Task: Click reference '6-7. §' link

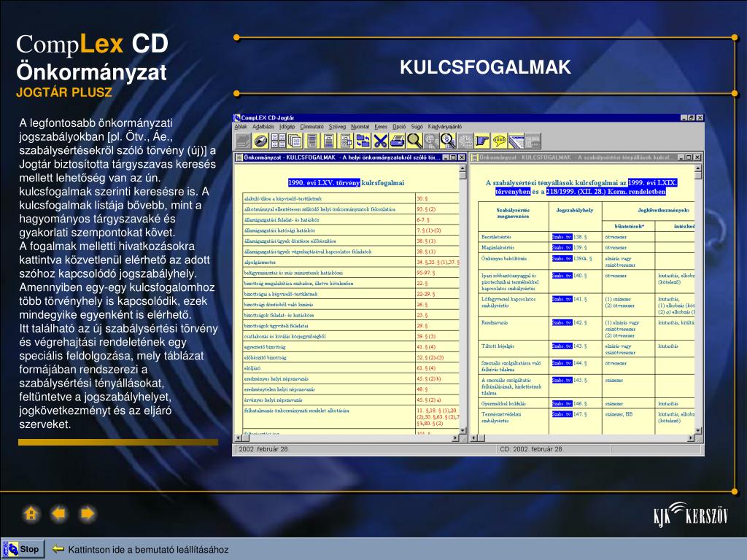Action: (x=423, y=220)
